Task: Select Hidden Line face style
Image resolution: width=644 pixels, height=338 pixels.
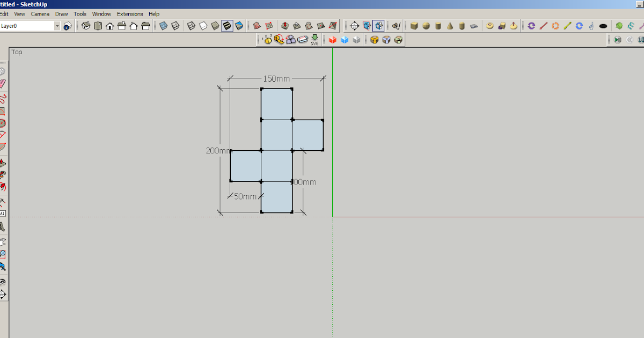Action: [203, 25]
